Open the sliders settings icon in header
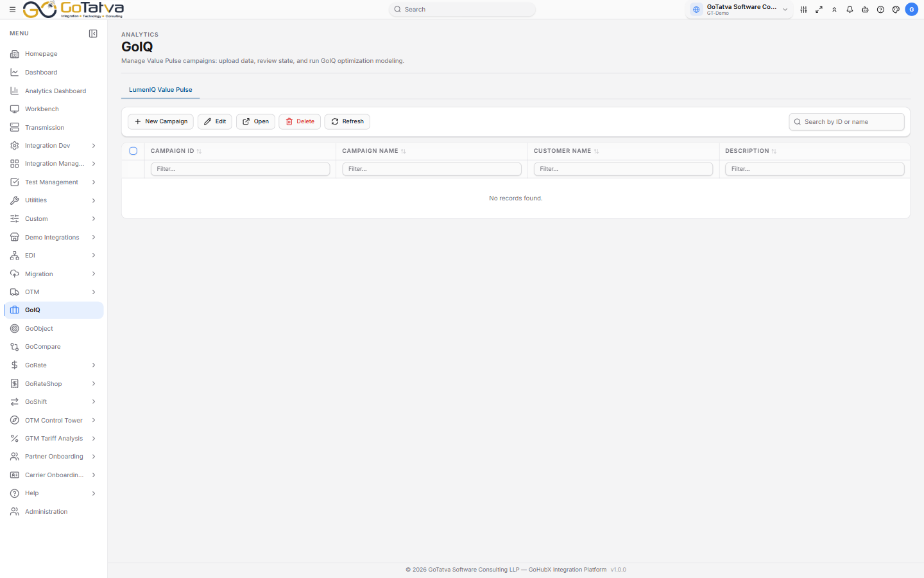This screenshot has height=578, width=924. tap(803, 10)
